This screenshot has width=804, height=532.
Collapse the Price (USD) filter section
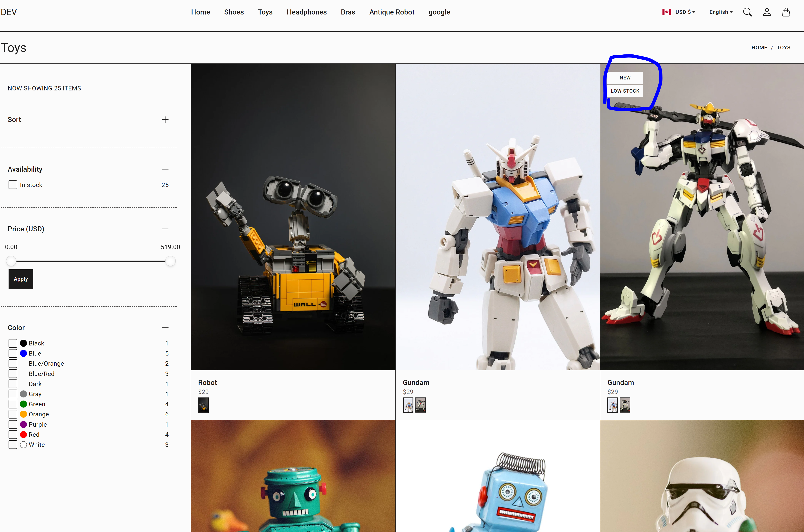165,229
